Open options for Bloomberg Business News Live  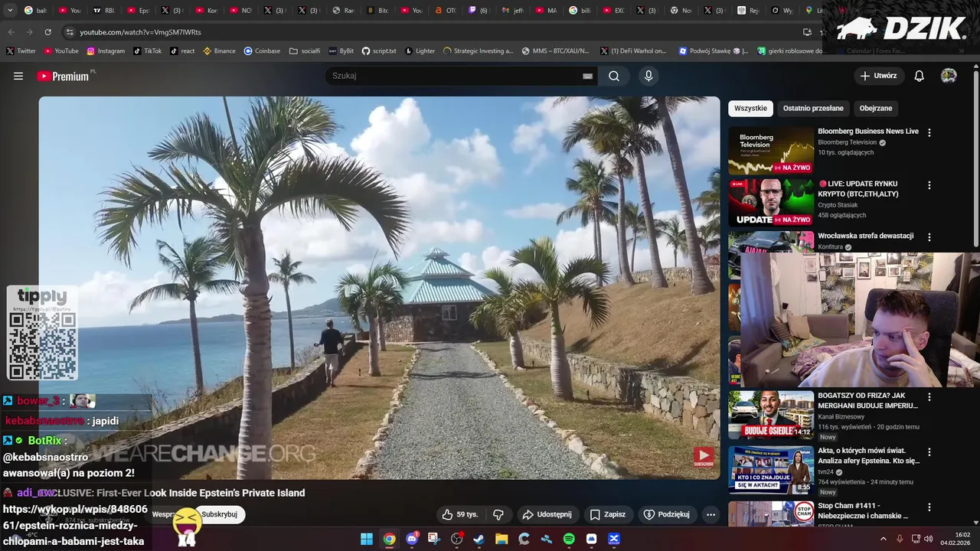[929, 132]
